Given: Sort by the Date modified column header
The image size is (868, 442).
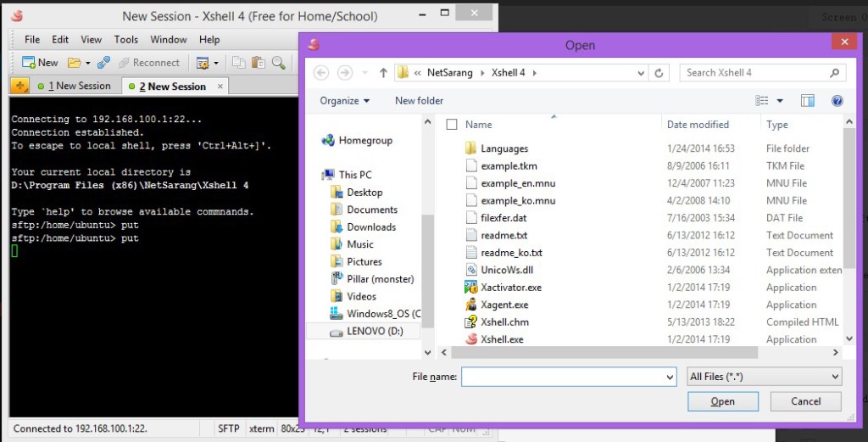Looking at the screenshot, I should [698, 125].
